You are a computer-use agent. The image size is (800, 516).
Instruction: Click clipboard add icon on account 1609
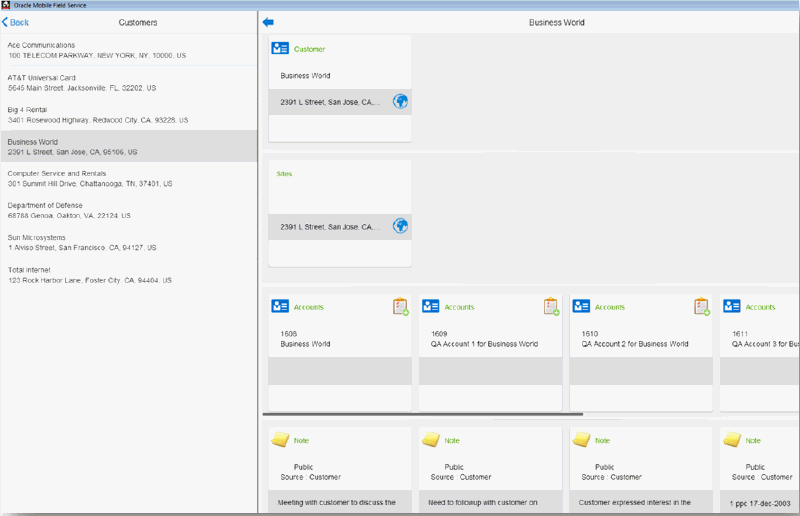(551, 306)
